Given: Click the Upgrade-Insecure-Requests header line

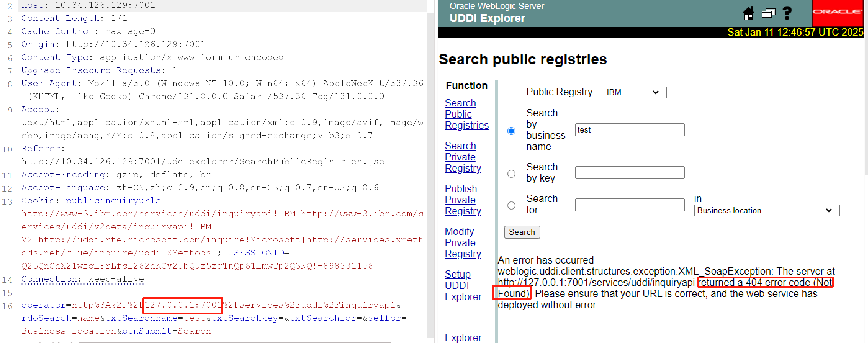Looking at the screenshot, I should 99,70.
